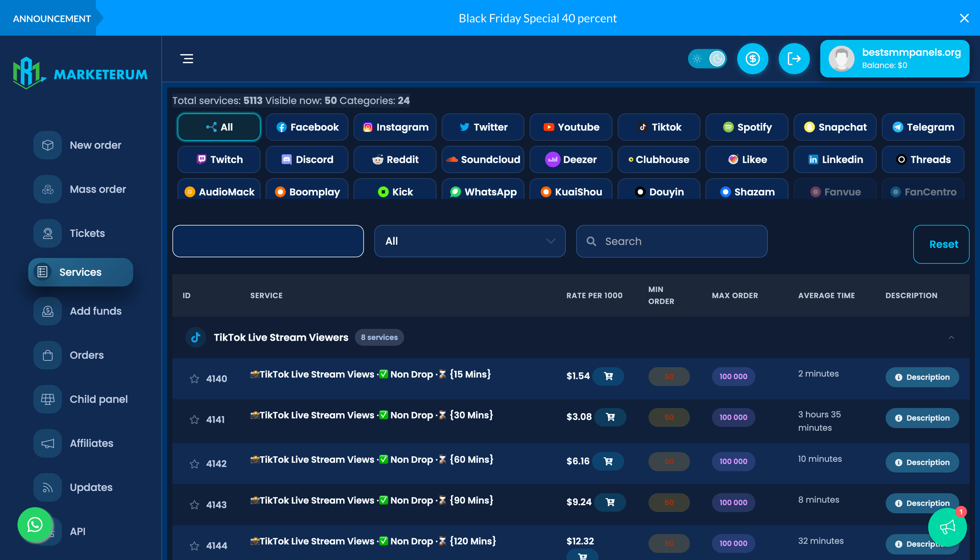Click the hamburger menu icon
Image resolution: width=980 pixels, height=560 pixels.
(x=187, y=58)
